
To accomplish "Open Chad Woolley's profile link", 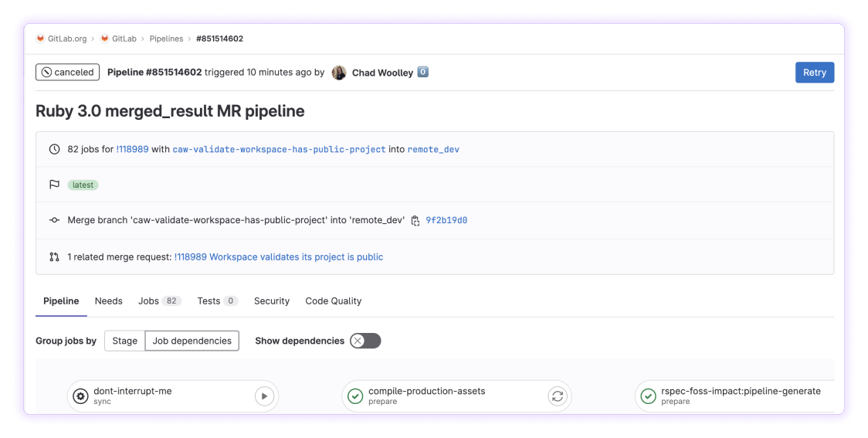I will pyautogui.click(x=382, y=73).
